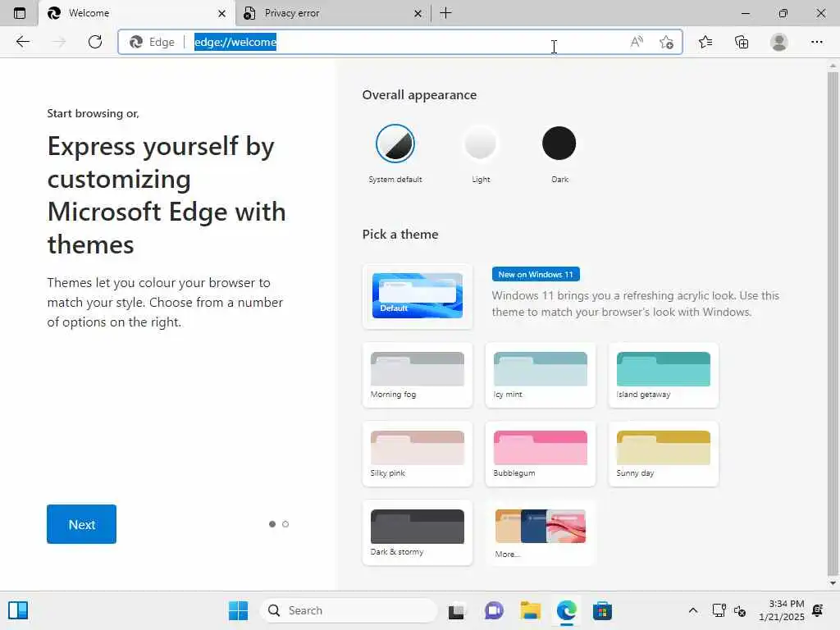
Task: Click the taskbar Search box
Action: pos(348,610)
